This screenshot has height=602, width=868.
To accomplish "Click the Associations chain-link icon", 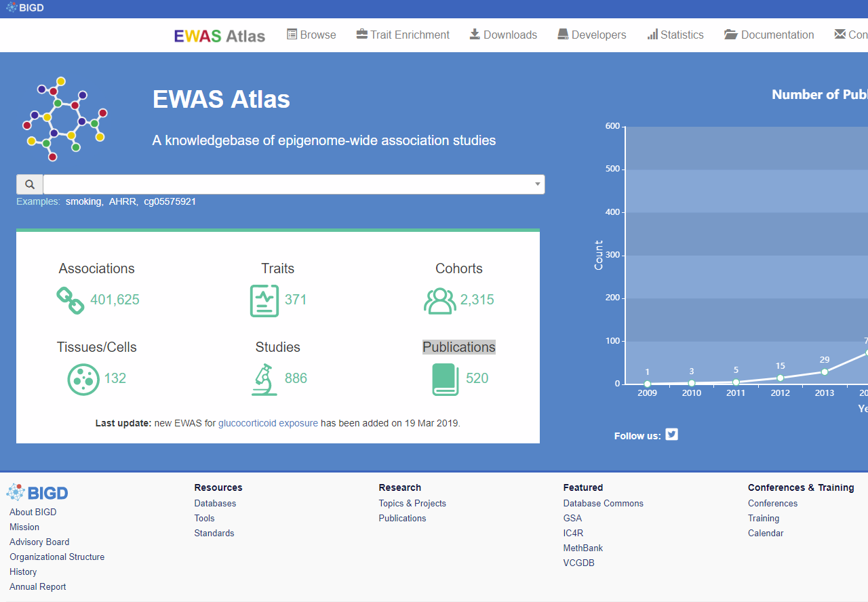I will click(x=70, y=300).
